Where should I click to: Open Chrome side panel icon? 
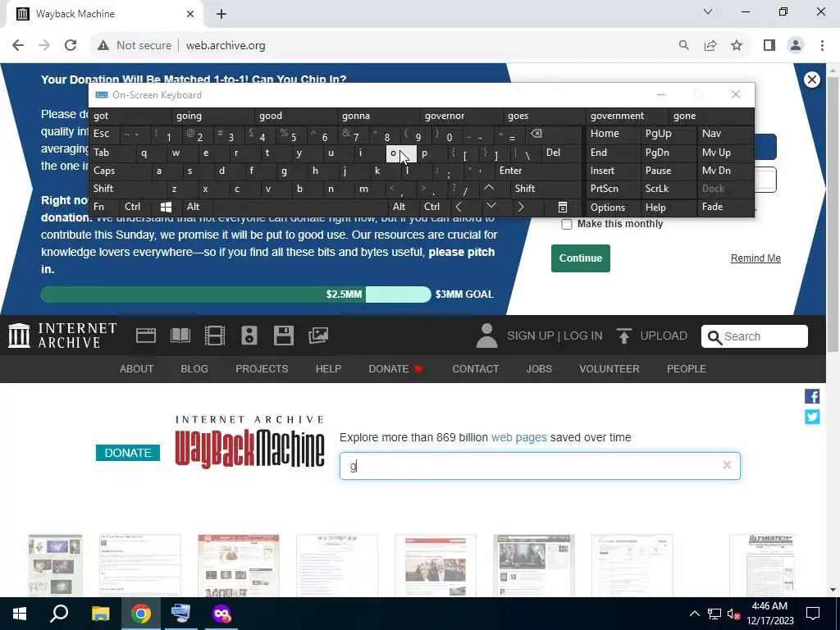coord(769,46)
